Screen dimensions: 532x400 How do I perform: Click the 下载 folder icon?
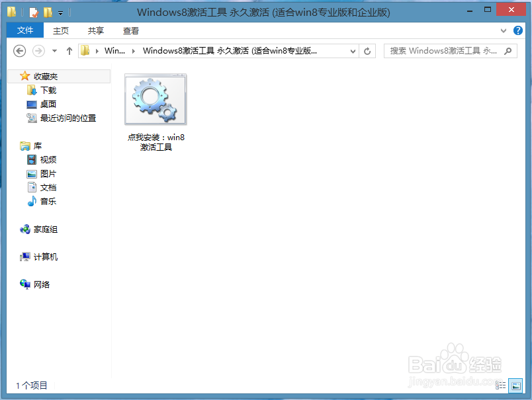[x=32, y=90]
